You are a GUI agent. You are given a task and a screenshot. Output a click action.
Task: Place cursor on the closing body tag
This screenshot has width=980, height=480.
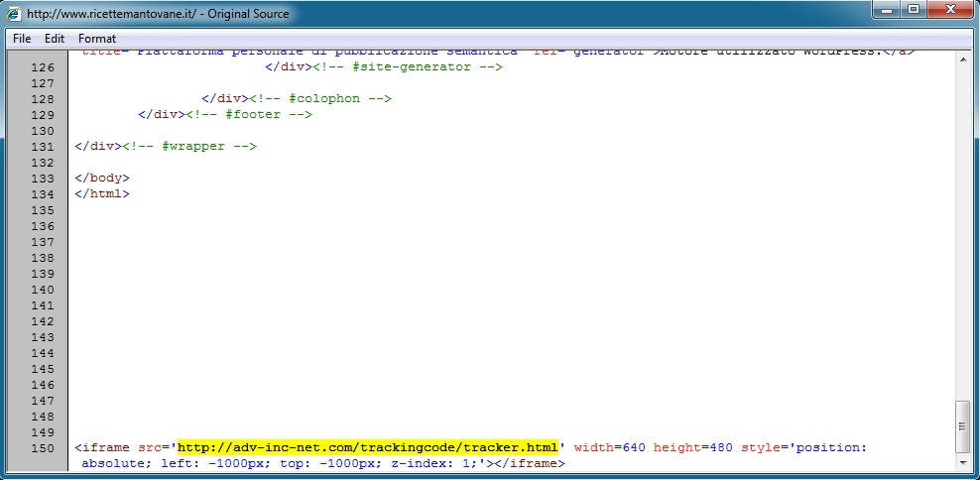click(102, 179)
